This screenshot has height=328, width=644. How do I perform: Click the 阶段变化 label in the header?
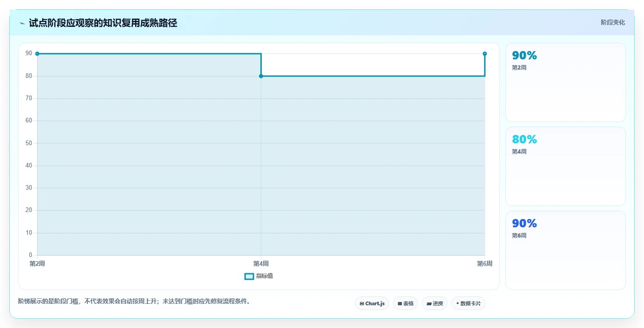tap(613, 22)
